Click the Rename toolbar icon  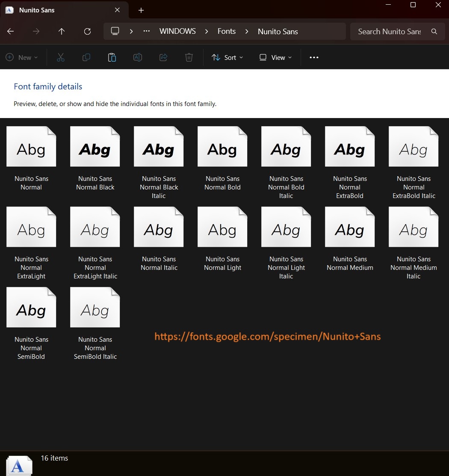(x=137, y=57)
